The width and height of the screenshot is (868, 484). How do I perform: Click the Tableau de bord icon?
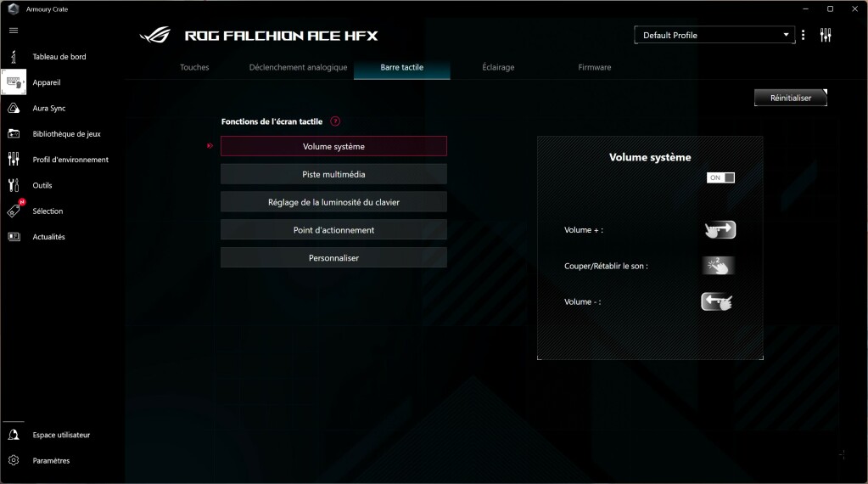click(14, 57)
